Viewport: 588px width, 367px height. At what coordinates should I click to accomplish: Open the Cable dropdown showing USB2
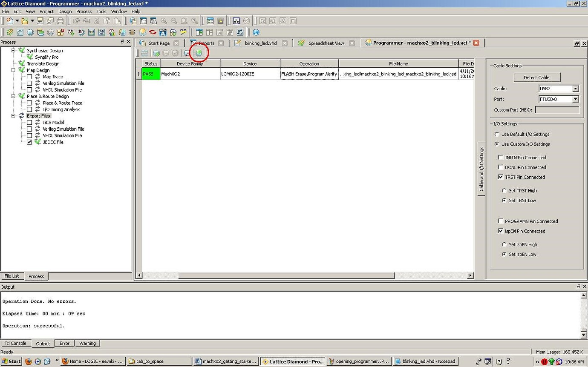[x=576, y=89]
